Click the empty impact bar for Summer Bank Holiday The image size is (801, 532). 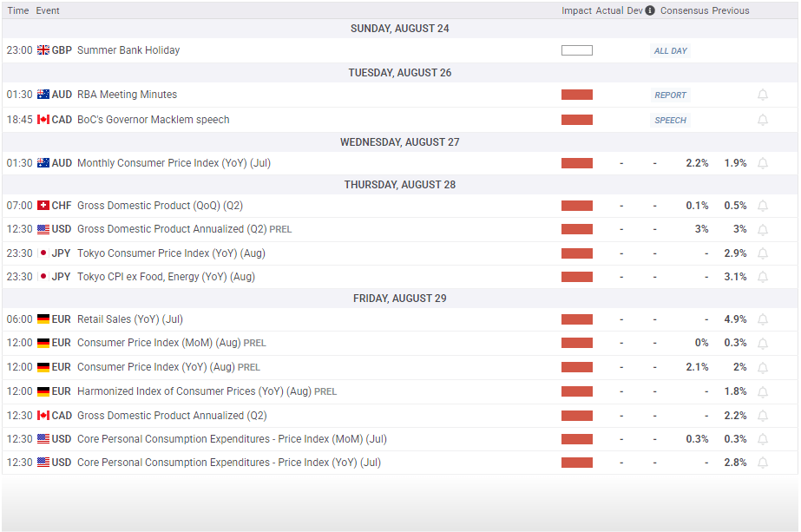[x=576, y=50]
